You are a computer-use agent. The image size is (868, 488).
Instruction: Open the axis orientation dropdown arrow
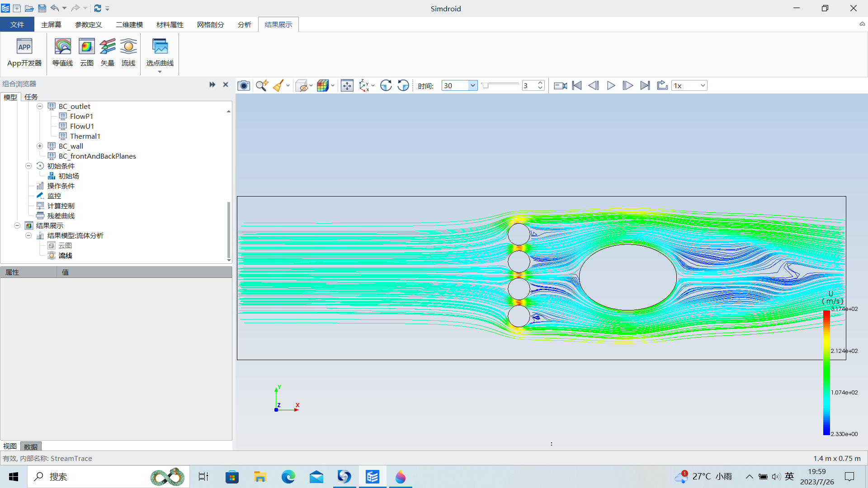tap(373, 85)
